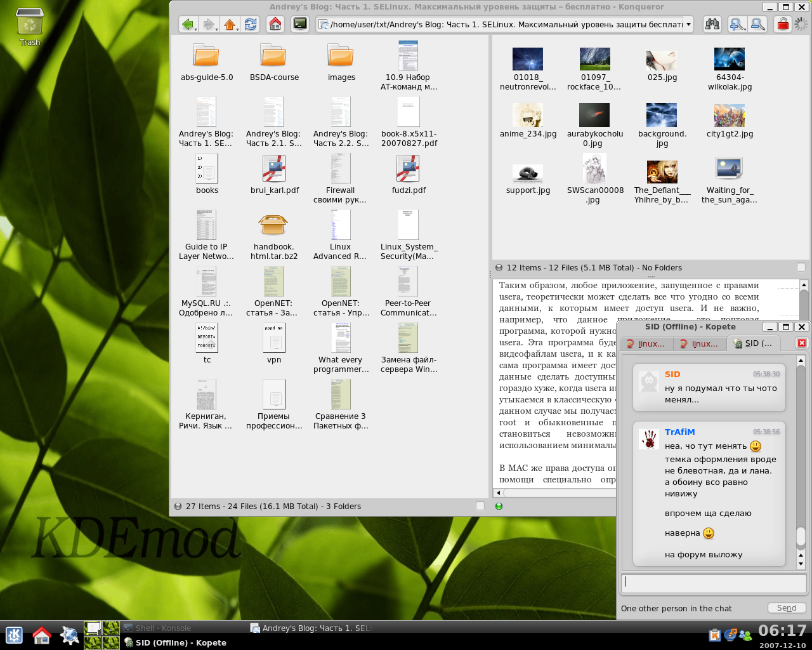The height and width of the screenshot is (650, 812).
Task: Open the BSDA-course folder
Action: [x=274, y=61]
